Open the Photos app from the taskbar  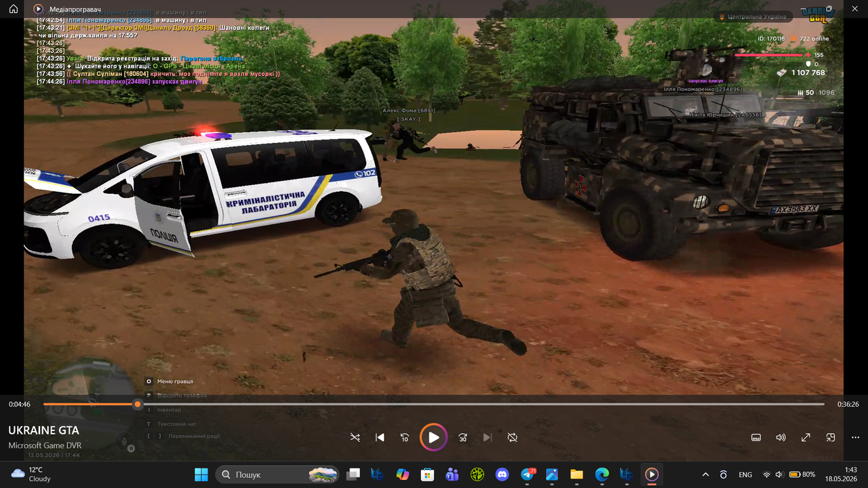click(x=552, y=474)
